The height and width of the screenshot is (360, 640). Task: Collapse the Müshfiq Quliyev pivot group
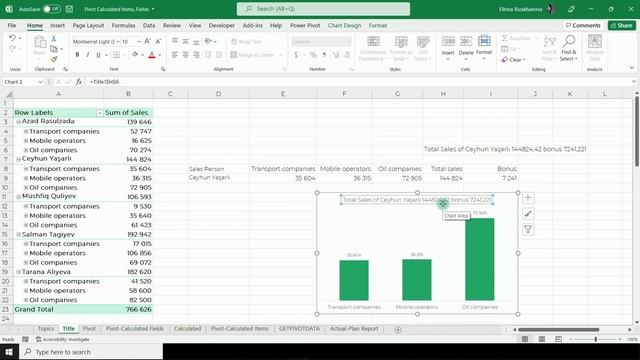pos(18,197)
